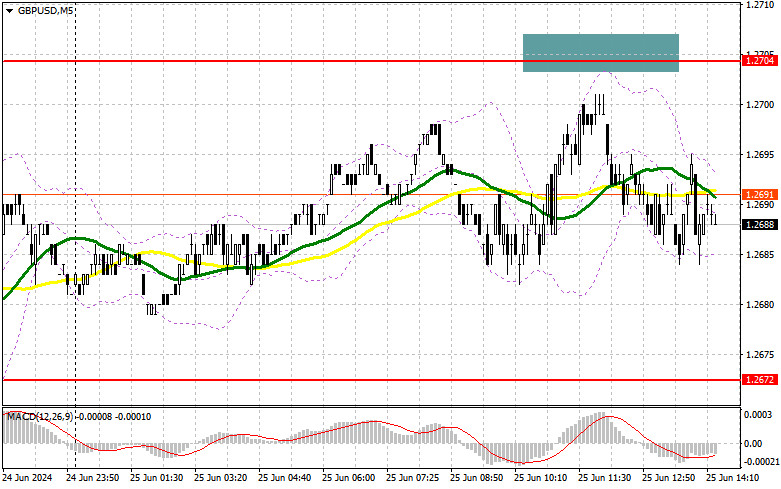The image size is (781, 489).
Task: Click the 1.2675 price scale value
Action: (760, 355)
